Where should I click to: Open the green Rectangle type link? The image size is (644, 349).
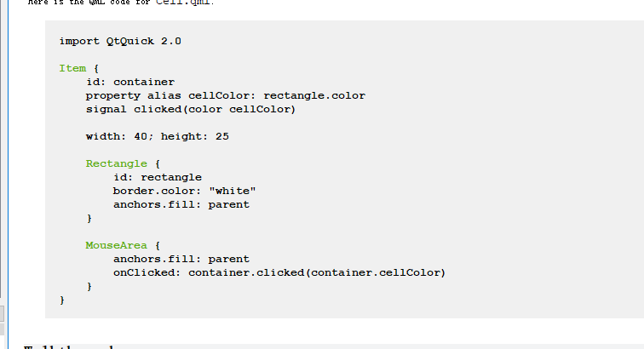click(116, 163)
